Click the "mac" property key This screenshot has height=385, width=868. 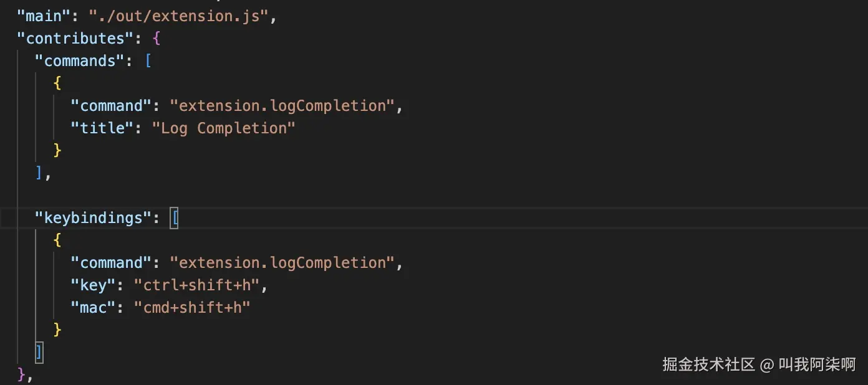[94, 308]
